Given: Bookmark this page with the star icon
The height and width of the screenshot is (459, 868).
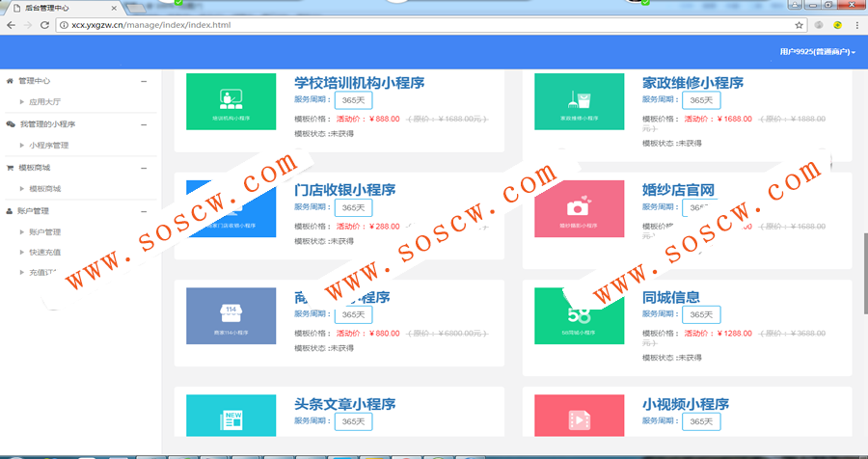Looking at the screenshot, I should (x=799, y=25).
